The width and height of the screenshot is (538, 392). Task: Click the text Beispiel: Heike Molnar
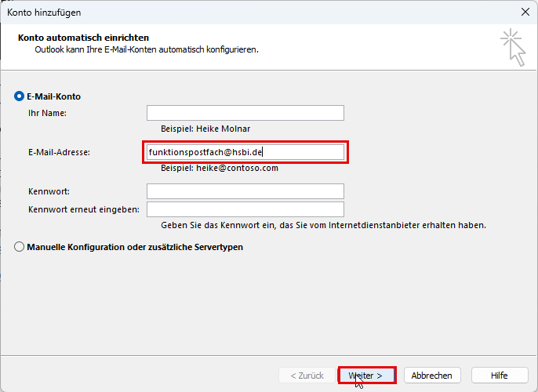(x=205, y=129)
